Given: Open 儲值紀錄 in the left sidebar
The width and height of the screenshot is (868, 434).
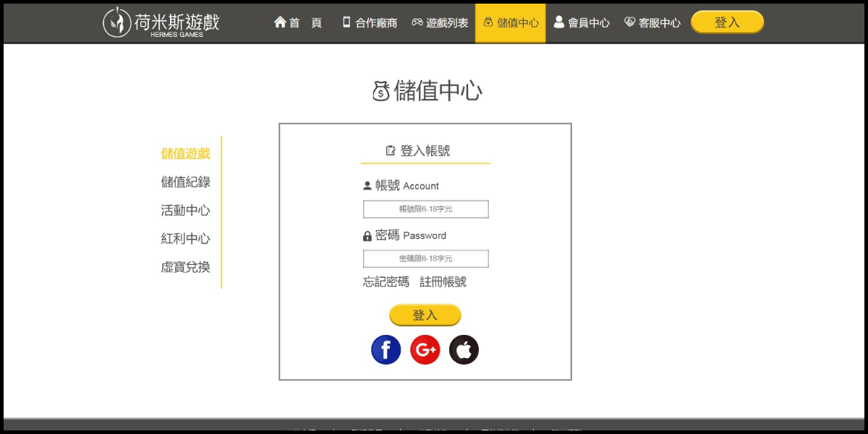Looking at the screenshot, I should click(x=185, y=182).
